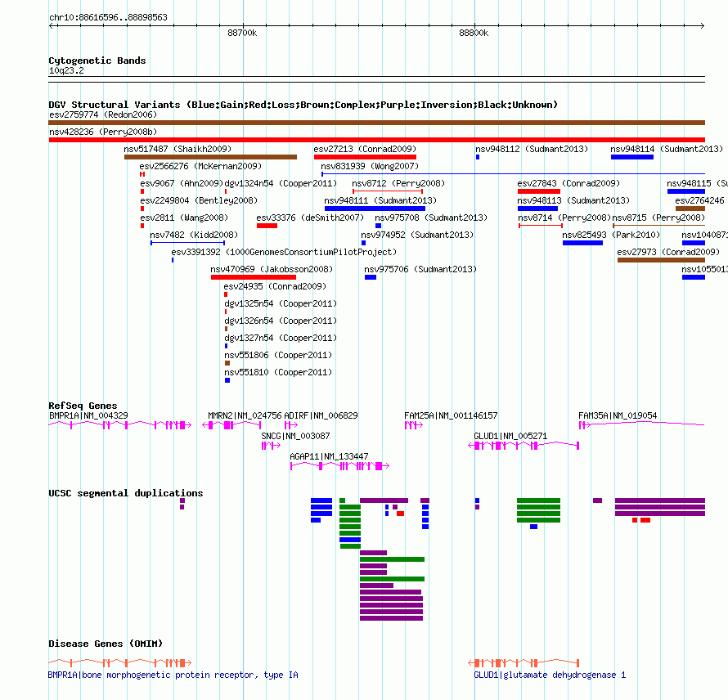The height and width of the screenshot is (700, 728).
Task: Select the Disease Genes (OMIM) track title
Action: coord(106,644)
